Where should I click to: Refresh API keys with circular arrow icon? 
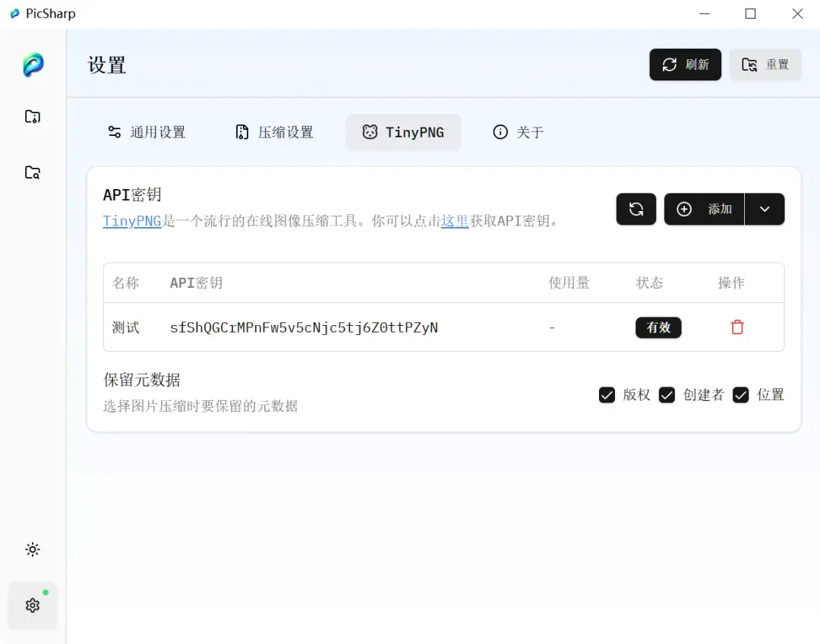[x=636, y=210]
